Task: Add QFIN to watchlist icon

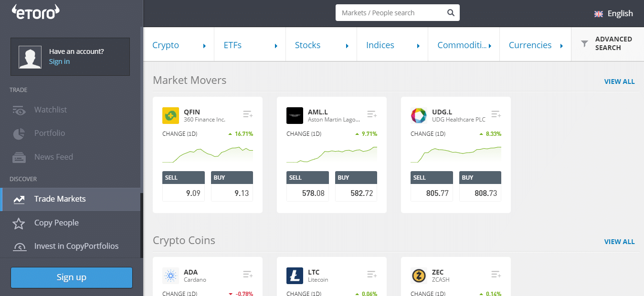Action: click(x=248, y=114)
